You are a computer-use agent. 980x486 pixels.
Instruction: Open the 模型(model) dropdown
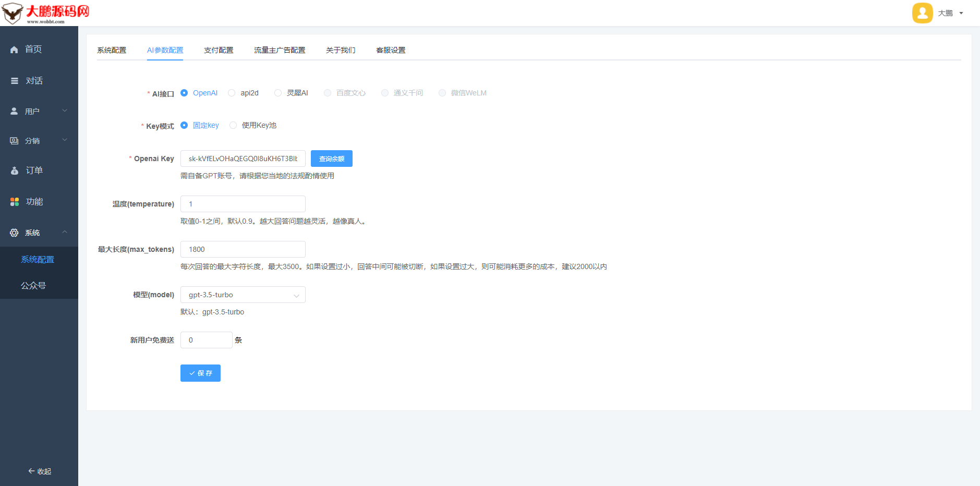point(243,295)
